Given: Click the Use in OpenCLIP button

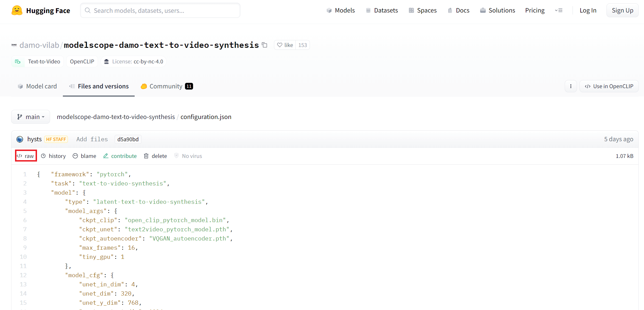Looking at the screenshot, I should pyautogui.click(x=609, y=86).
